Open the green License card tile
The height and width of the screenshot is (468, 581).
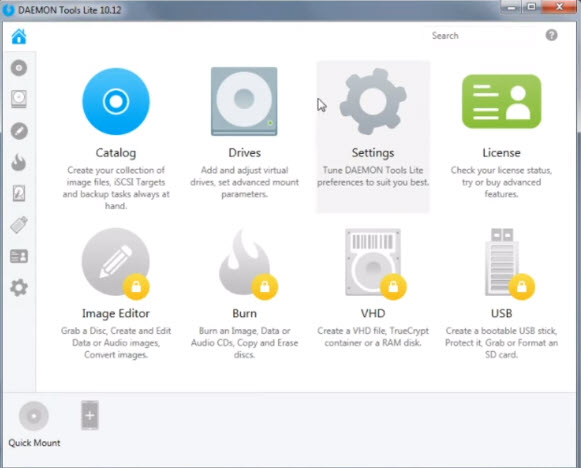click(501, 101)
